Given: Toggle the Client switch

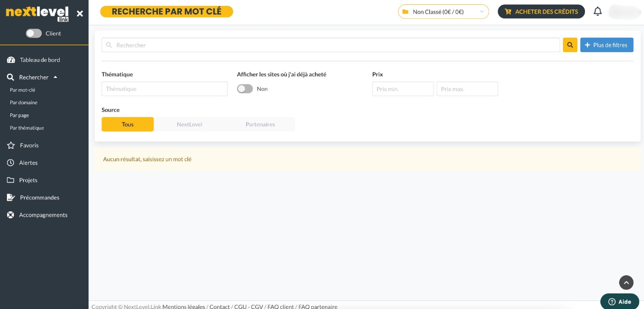Looking at the screenshot, I should (x=34, y=33).
